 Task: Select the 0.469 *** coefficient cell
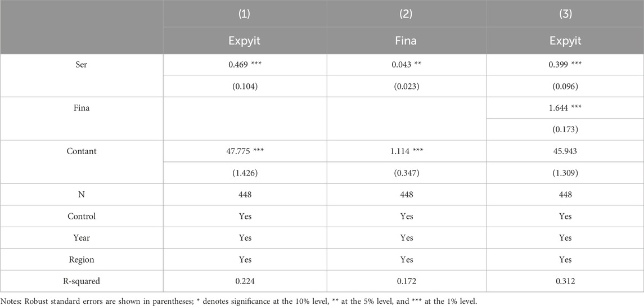[x=245, y=65]
